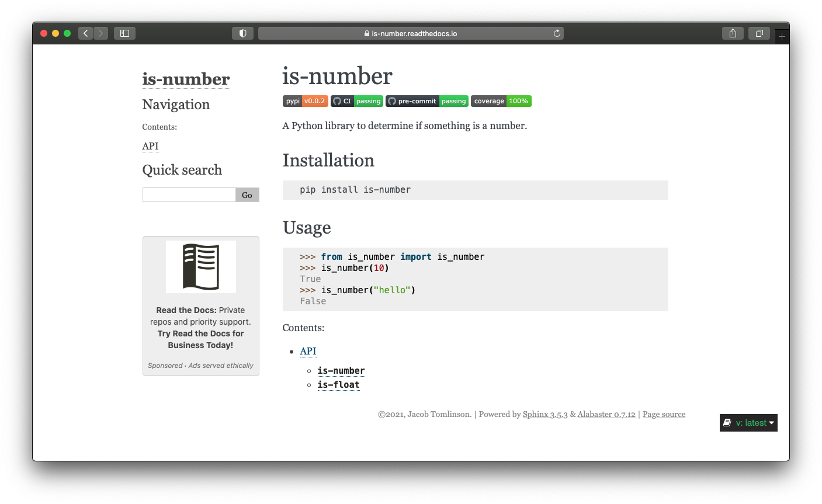Image resolution: width=822 pixels, height=504 pixels.
Task: Add a new tab with plus button
Action: [x=782, y=36]
